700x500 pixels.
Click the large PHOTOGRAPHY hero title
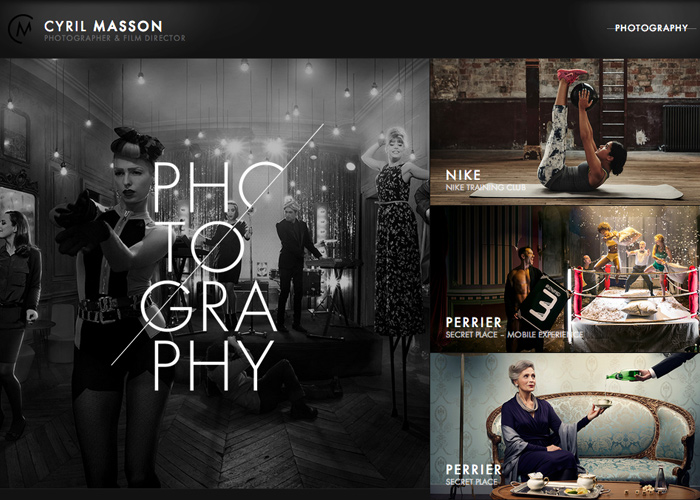click(x=215, y=276)
